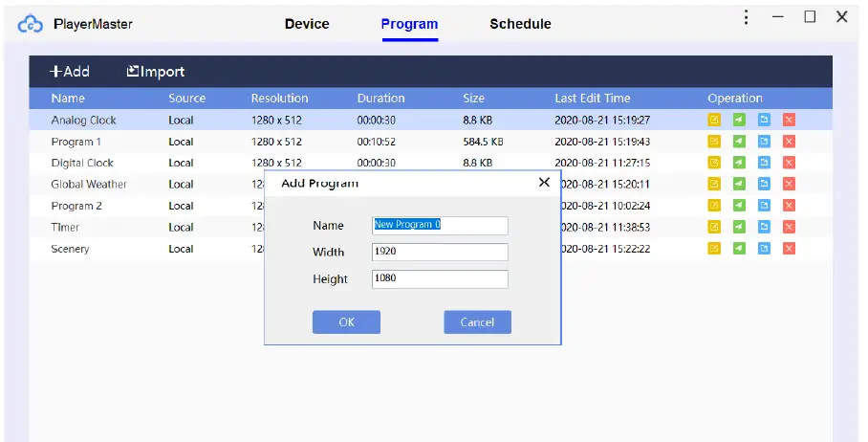Image resolution: width=868 pixels, height=442 pixels.
Task: Click the green publish icon for Analog Clock
Action: (739, 120)
